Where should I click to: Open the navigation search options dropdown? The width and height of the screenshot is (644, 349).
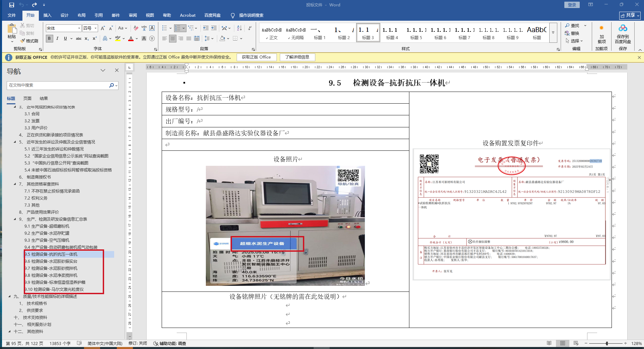coord(116,86)
